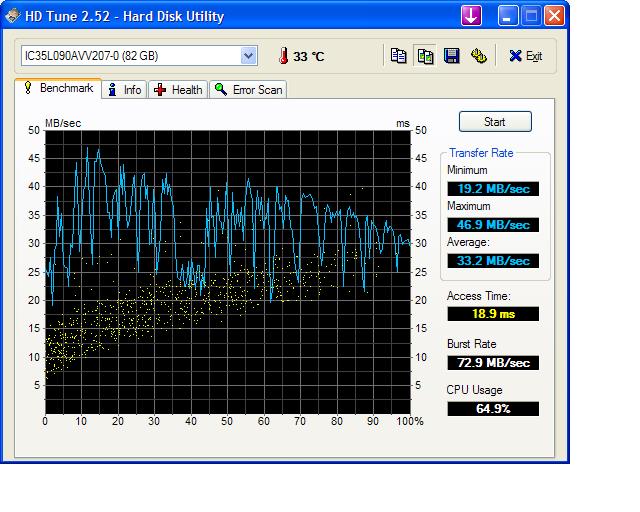Close the HD Tune window
This screenshot has height=512, width=640.
(554, 16)
